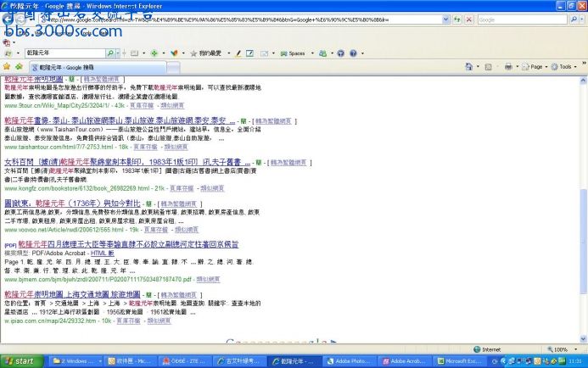Open the HTML 版 link of PDF result
Screen dimensions: 588x368
point(103,254)
